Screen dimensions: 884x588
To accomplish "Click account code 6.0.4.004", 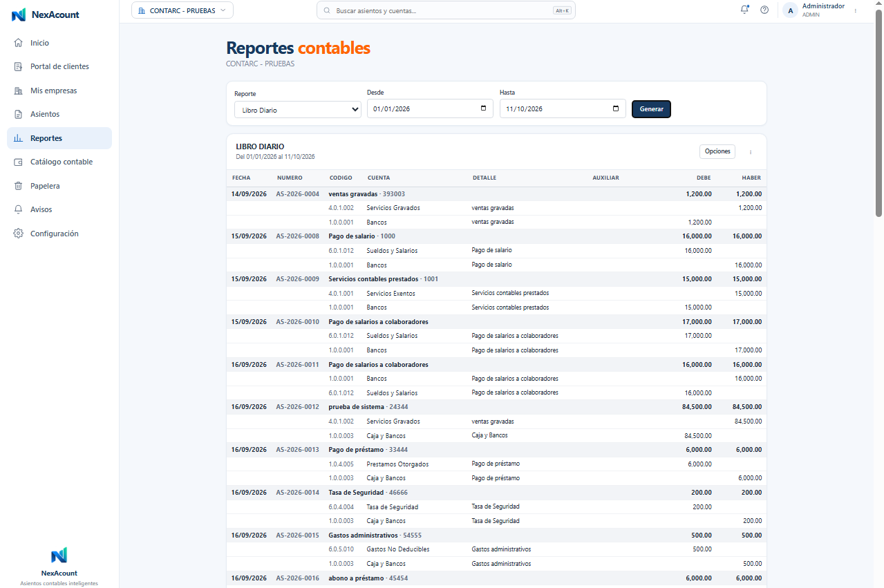I will pos(341,507).
